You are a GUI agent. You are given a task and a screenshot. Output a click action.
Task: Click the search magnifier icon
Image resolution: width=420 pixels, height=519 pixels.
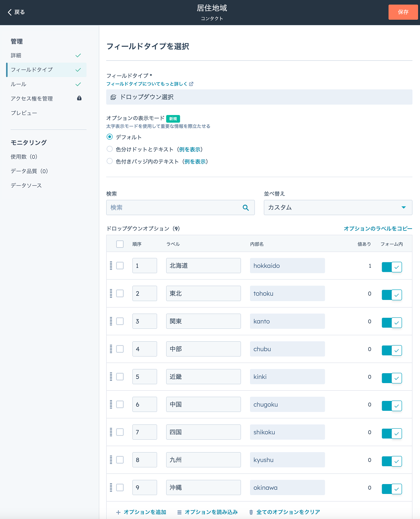click(x=246, y=208)
